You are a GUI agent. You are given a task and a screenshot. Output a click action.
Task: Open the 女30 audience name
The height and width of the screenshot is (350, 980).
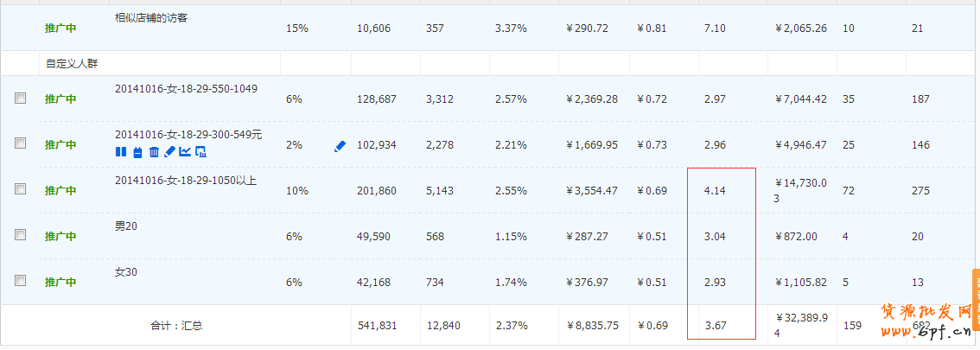point(126,272)
